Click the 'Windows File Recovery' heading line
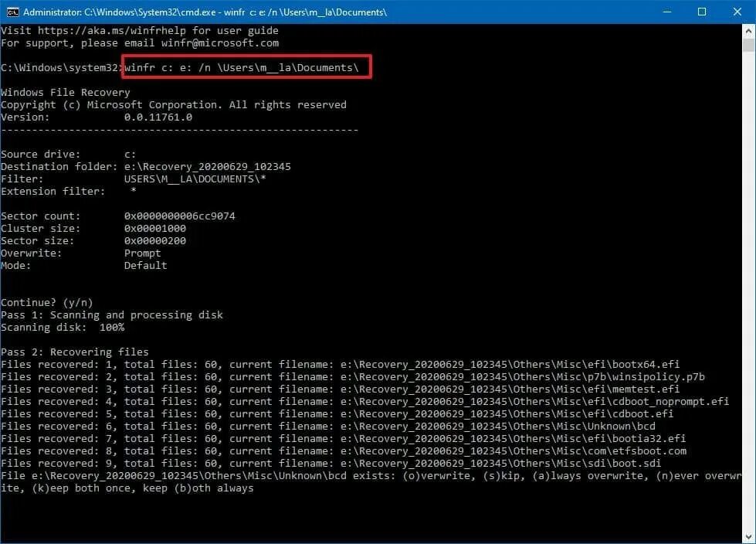This screenshot has width=756, height=544. (66, 92)
